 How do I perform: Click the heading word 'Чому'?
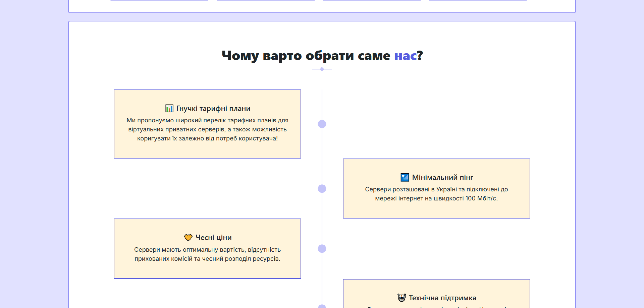tap(240, 56)
